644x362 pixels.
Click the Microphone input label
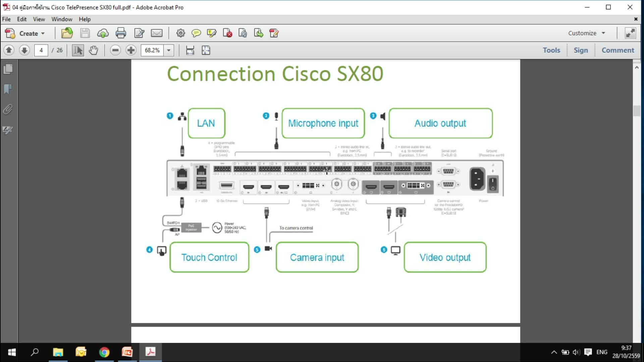click(x=323, y=123)
